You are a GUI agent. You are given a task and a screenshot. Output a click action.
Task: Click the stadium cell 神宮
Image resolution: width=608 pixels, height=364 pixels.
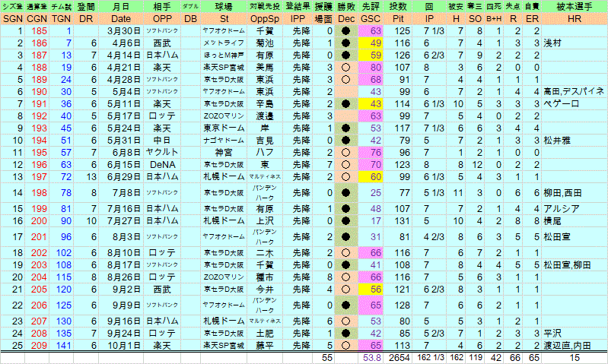(x=224, y=153)
